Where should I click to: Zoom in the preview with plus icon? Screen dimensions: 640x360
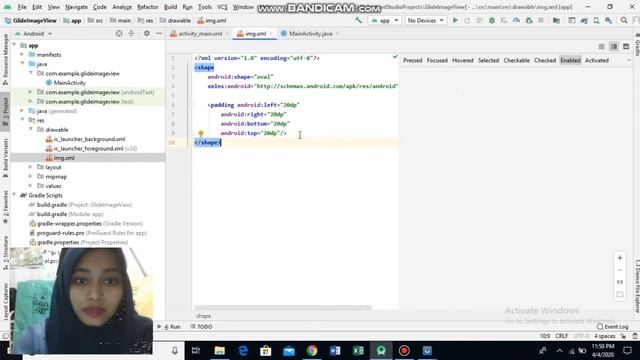620,258
